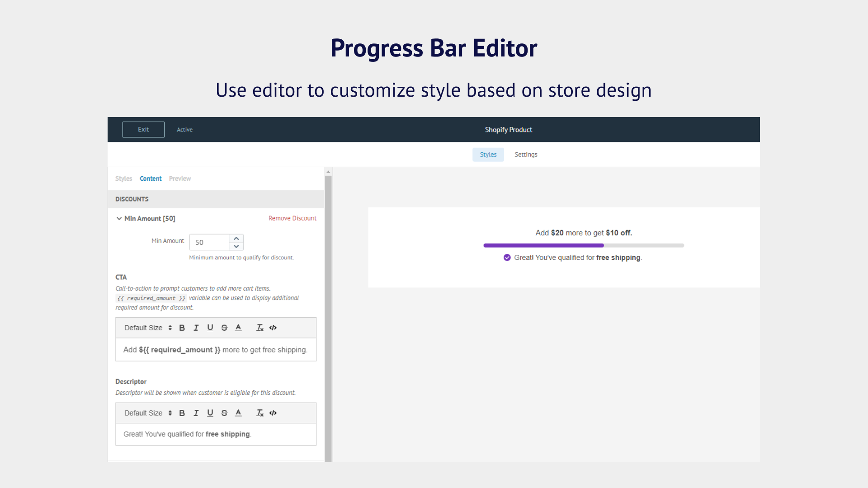Click the Exit button
Viewport: 868px width, 488px height.
[x=143, y=130]
